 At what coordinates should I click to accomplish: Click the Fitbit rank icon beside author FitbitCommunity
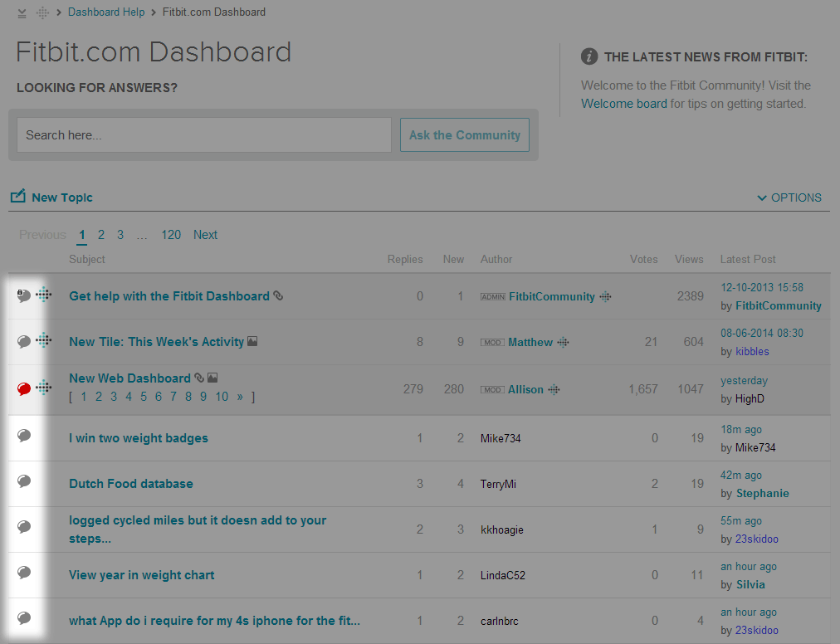coord(605,296)
